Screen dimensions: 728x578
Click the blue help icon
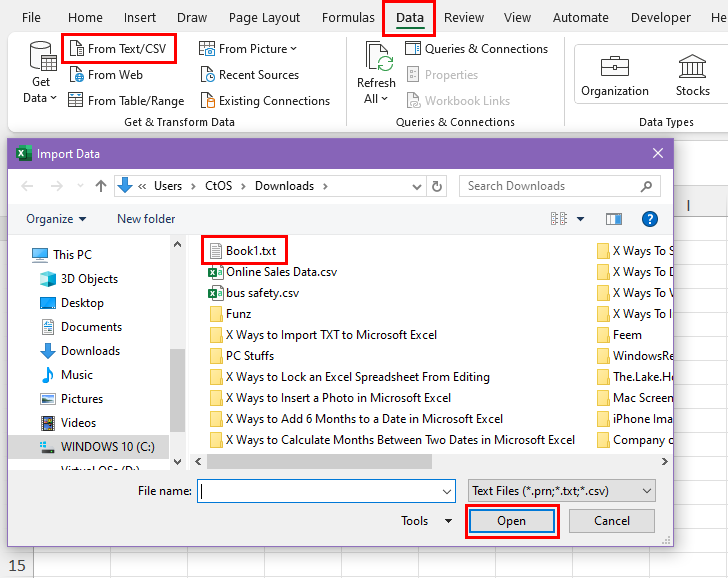click(x=650, y=219)
